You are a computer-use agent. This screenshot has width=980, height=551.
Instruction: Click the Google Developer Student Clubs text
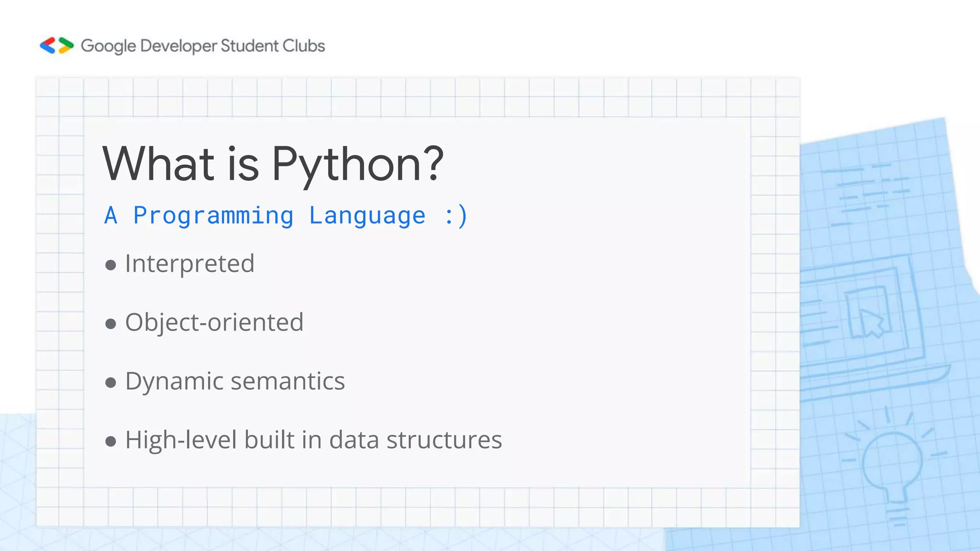click(x=203, y=46)
